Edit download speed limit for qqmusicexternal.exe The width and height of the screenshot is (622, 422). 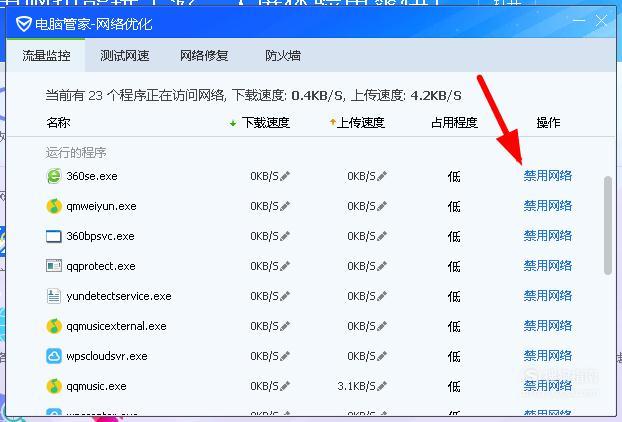285,326
